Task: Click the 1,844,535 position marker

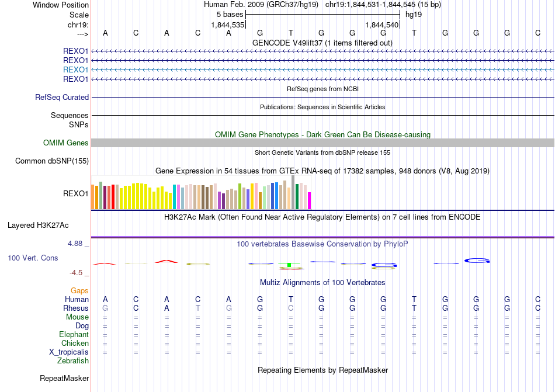Action: coord(228,25)
